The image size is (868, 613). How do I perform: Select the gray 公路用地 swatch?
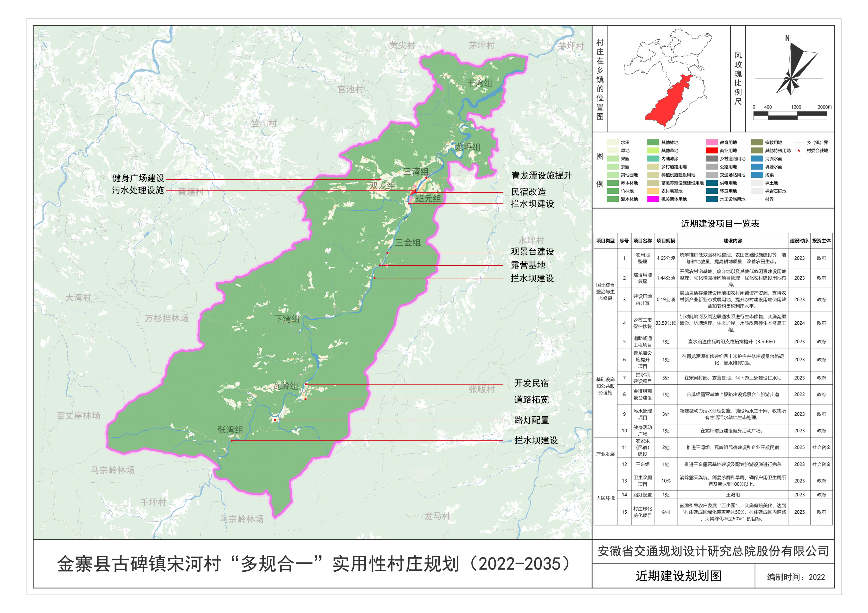(712, 167)
